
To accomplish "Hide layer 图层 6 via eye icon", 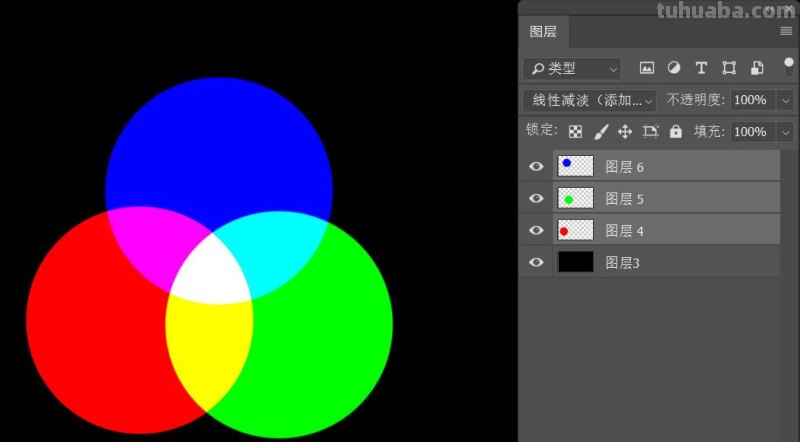I will 537,167.
